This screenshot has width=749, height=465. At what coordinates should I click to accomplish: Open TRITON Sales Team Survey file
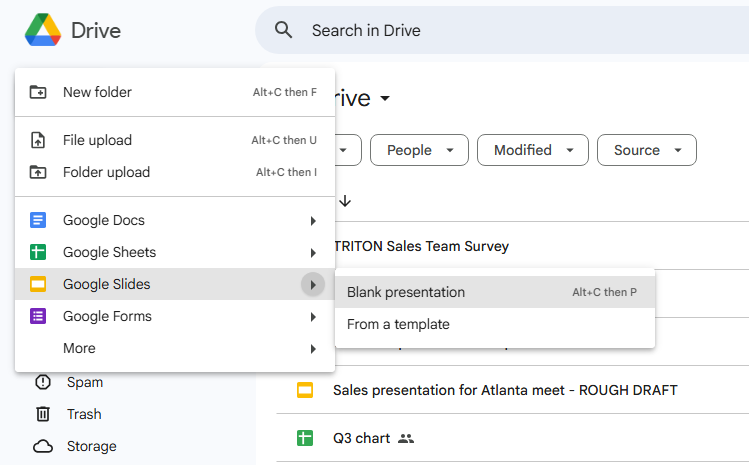tap(421, 246)
